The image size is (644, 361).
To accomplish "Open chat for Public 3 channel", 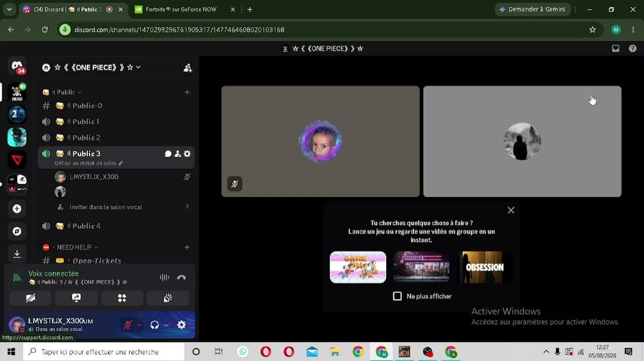I will 168,154.
